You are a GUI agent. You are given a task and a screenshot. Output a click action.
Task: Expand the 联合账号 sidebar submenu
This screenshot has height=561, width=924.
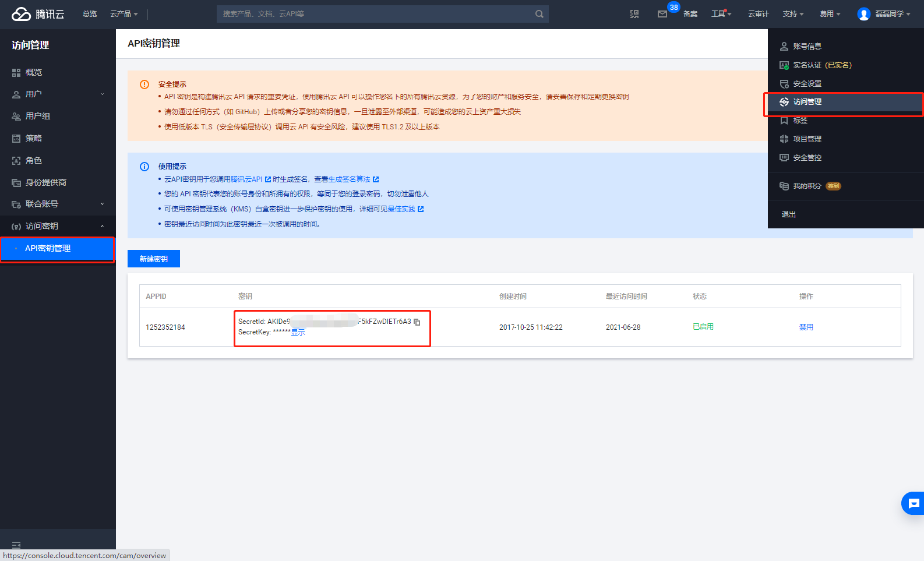58,204
